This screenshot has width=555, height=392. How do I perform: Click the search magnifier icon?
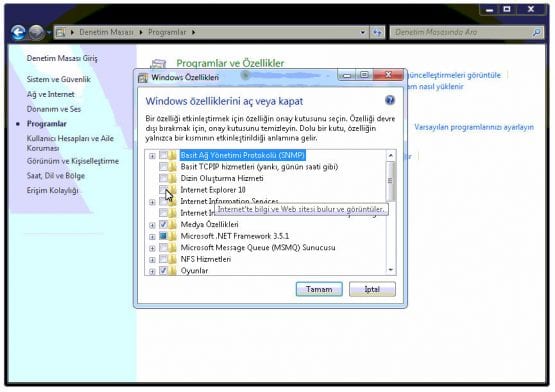coord(537,33)
